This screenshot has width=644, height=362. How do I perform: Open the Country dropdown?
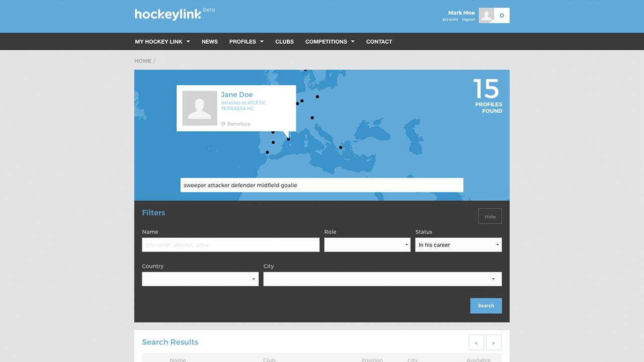click(200, 279)
